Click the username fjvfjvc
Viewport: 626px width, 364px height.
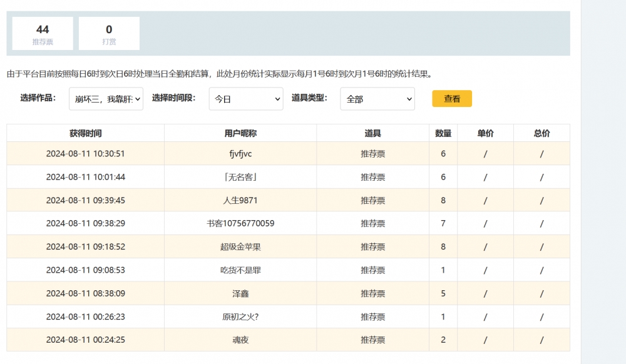point(240,154)
